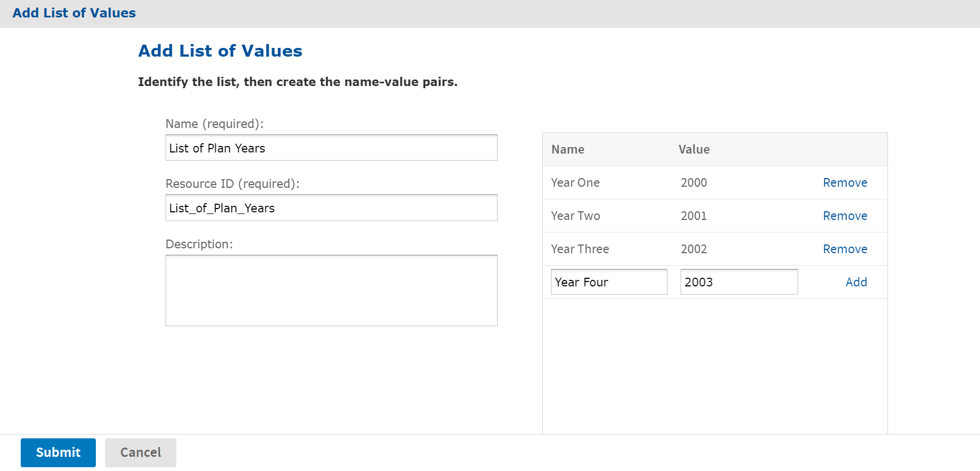Image resolution: width=980 pixels, height=471 pixels.
Task: Remove the Year One row
Action: click(845, 183)
